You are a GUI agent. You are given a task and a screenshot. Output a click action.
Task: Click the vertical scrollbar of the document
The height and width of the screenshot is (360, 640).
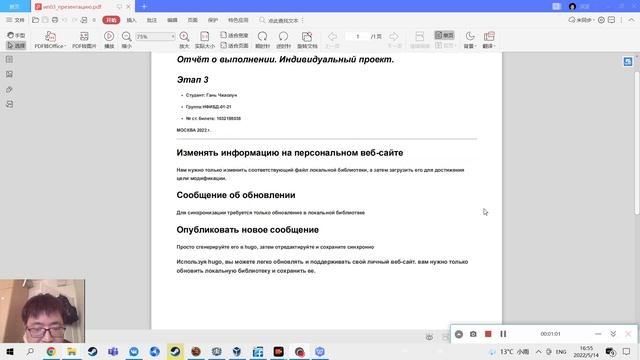[637, 143]
